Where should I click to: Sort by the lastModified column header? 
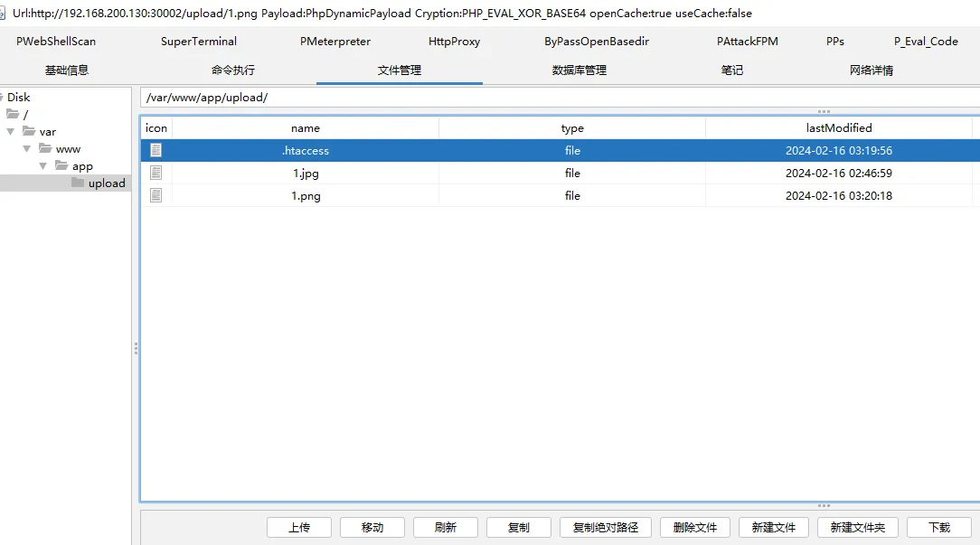tap(839, 128)
